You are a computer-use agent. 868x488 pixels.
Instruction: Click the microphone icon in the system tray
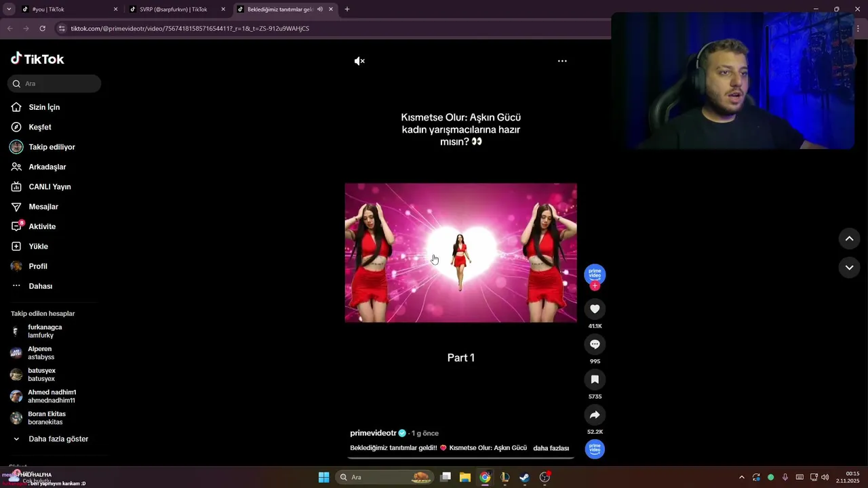click(785, 477)
